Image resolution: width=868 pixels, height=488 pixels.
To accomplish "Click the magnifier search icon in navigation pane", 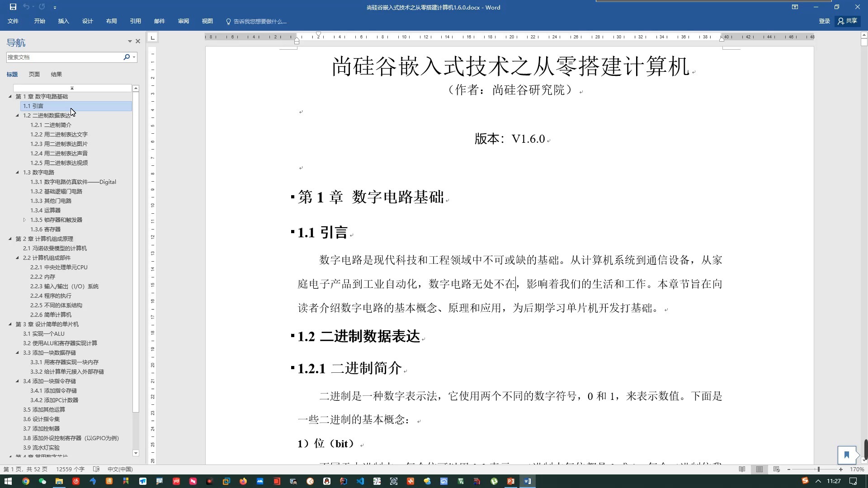I will (127, 57).
